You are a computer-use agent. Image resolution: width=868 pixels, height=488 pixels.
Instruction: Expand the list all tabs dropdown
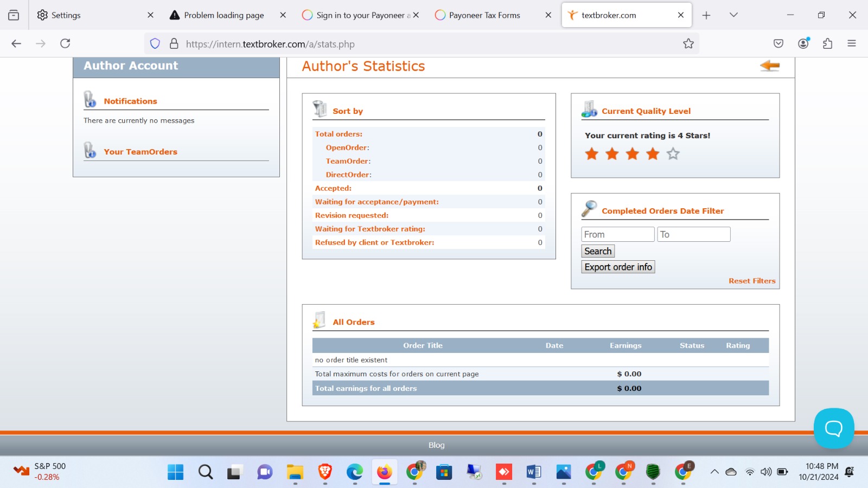(x=733, y=15)
